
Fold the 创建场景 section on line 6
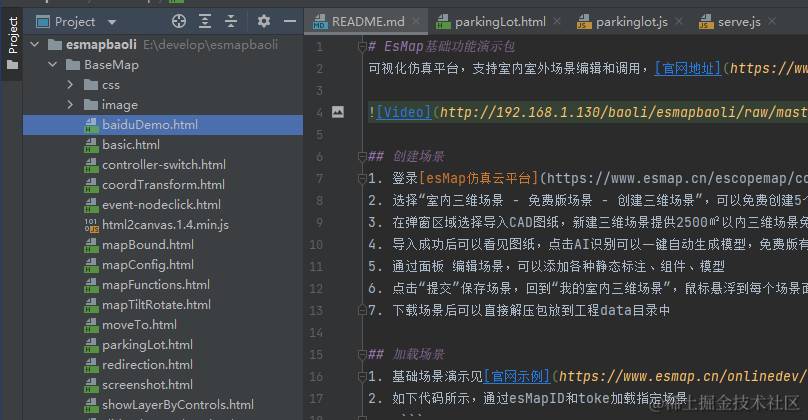(x=362, y=156)
